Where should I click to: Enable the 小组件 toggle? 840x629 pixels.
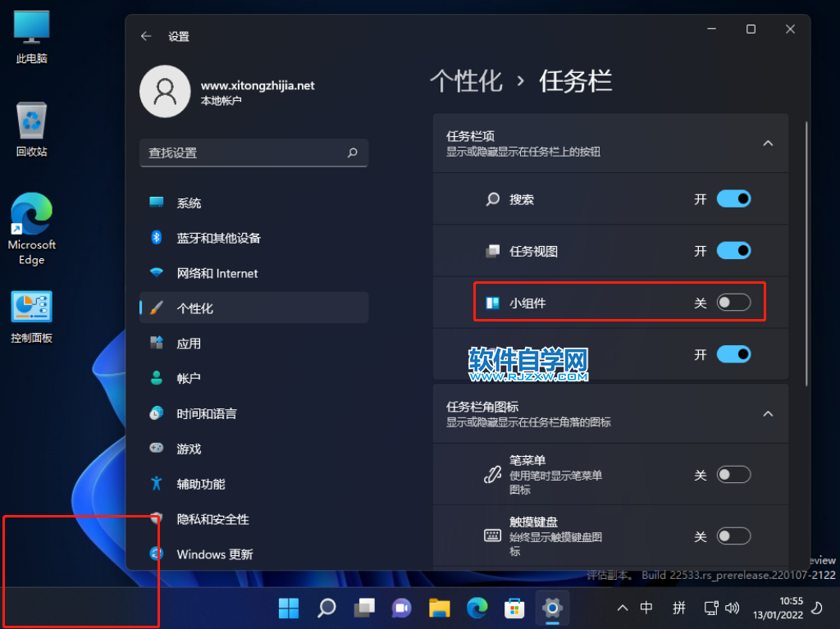(x=733, y=302)
